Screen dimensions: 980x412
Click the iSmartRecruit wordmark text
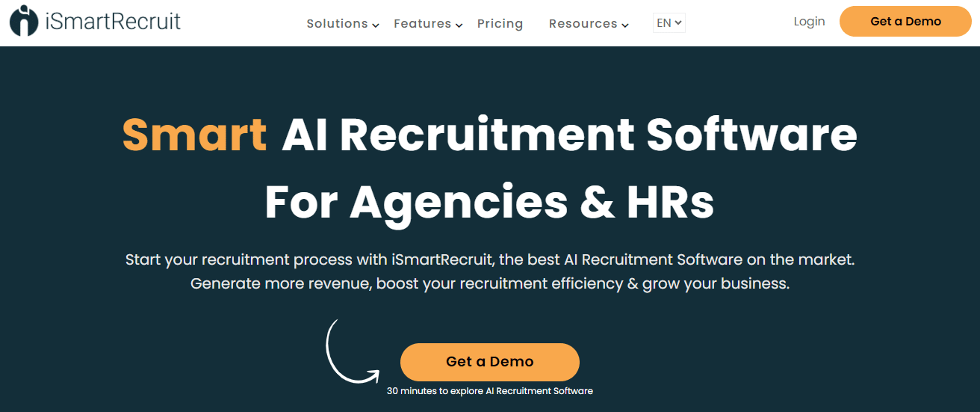[x=113, y=21]
